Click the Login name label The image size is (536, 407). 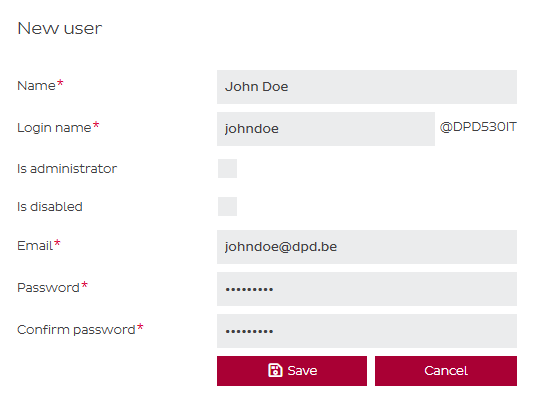(54, 128)
